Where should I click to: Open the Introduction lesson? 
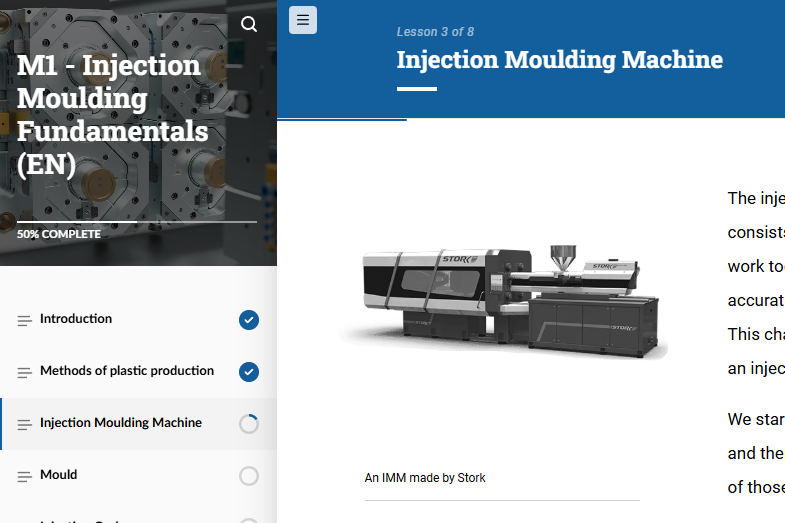[76, 319]
